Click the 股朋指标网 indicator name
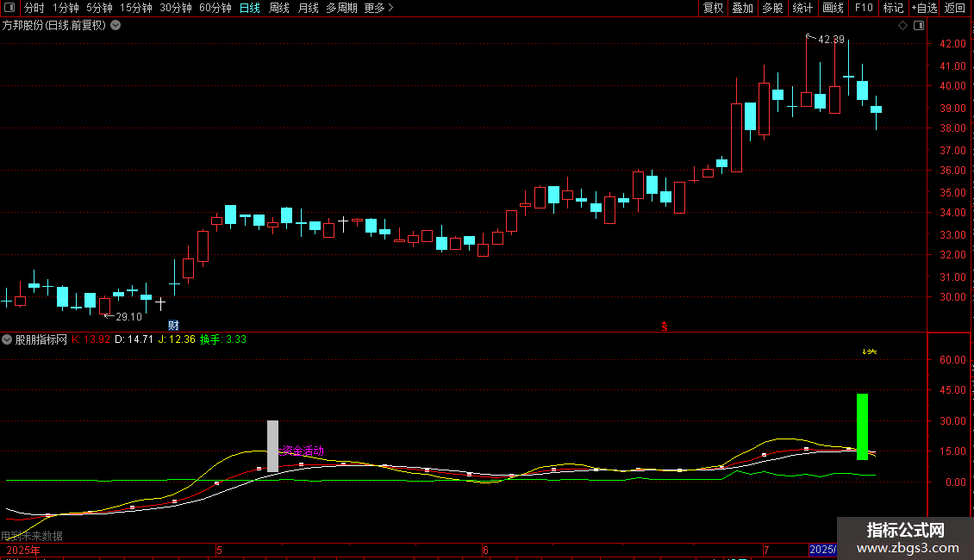Image resolution: width=974 pixels, height=560 pixels. 41,339
